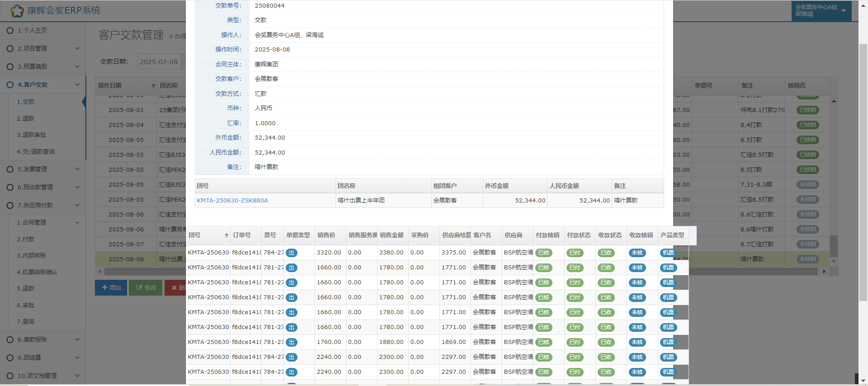Click the sort icon in 操作日期 column header

point(154,86)
